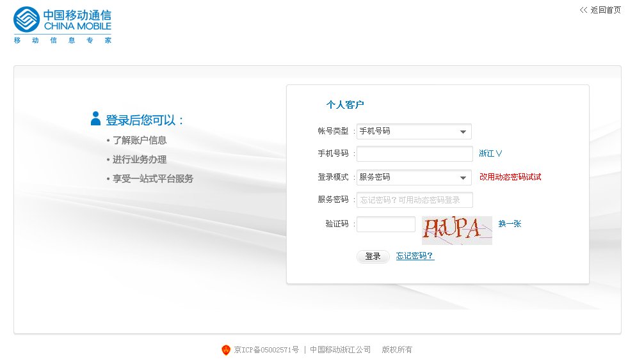Click the text 进行业务办理
The image size is (644, 362).
point(140,160)
